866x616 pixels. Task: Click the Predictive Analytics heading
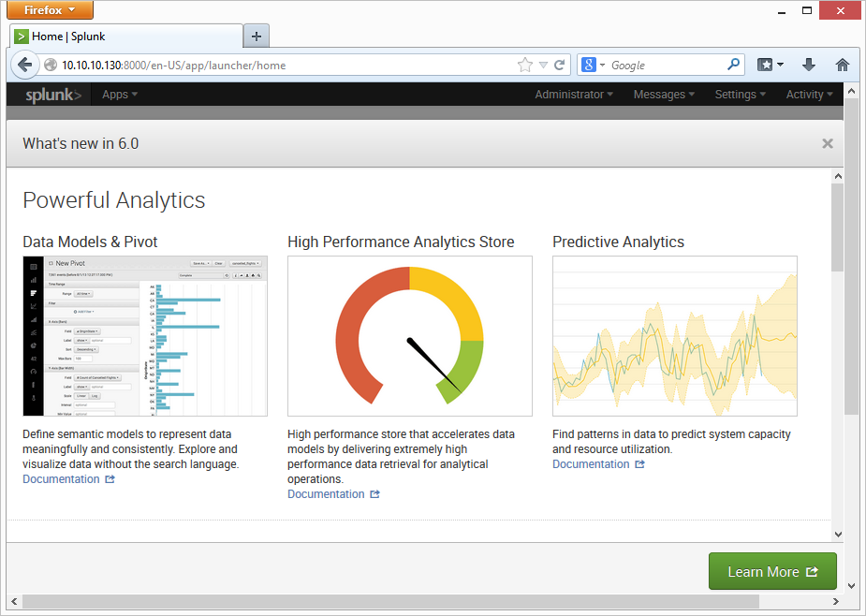point(619,242)
